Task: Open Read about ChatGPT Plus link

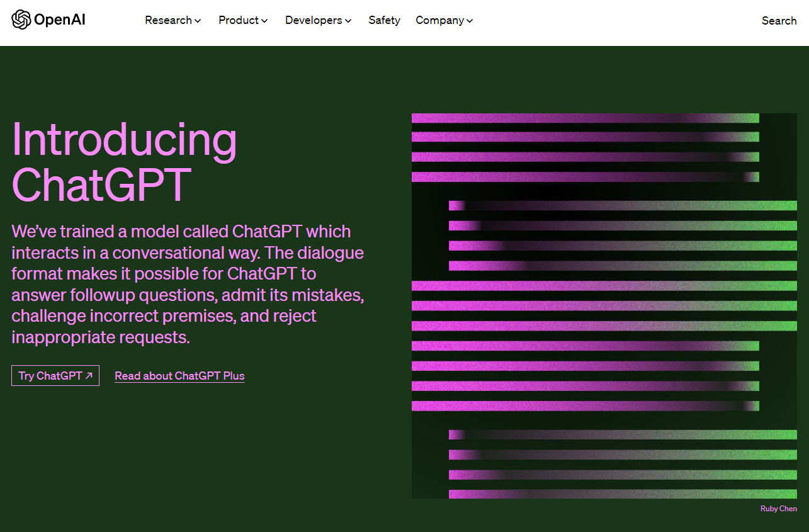Action: click(x=179, y=376)
